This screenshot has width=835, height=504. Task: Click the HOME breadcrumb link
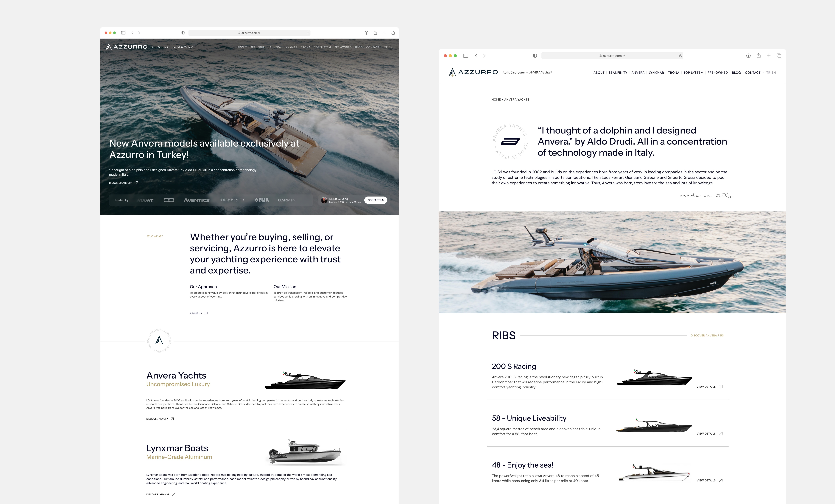[x=496, y=100]
